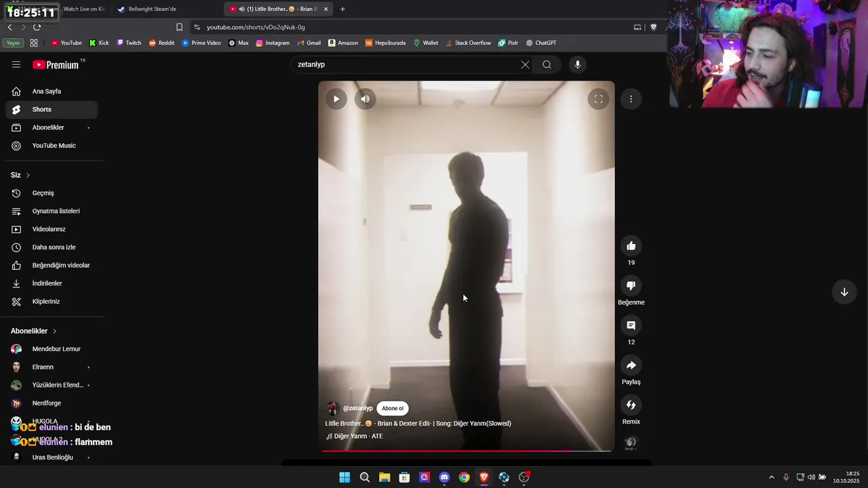Open the Stack Overflow bookmark

click(468, 43)
